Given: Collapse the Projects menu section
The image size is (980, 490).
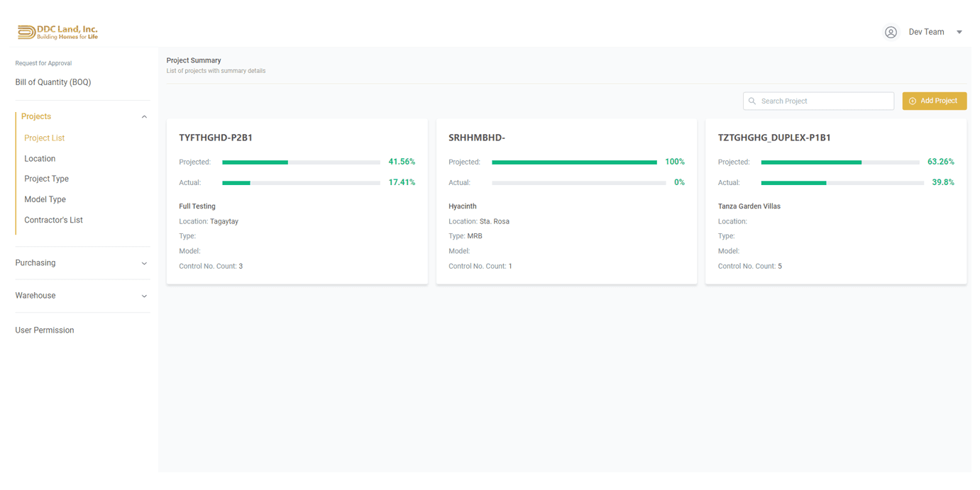Looking at the screenshot, I should click(144, 117).
